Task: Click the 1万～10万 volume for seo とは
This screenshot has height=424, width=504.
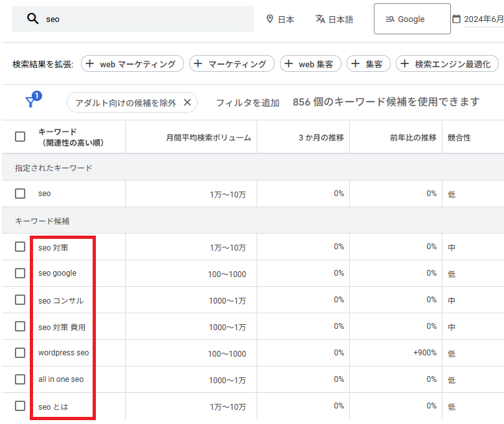Action: point(228,407)
